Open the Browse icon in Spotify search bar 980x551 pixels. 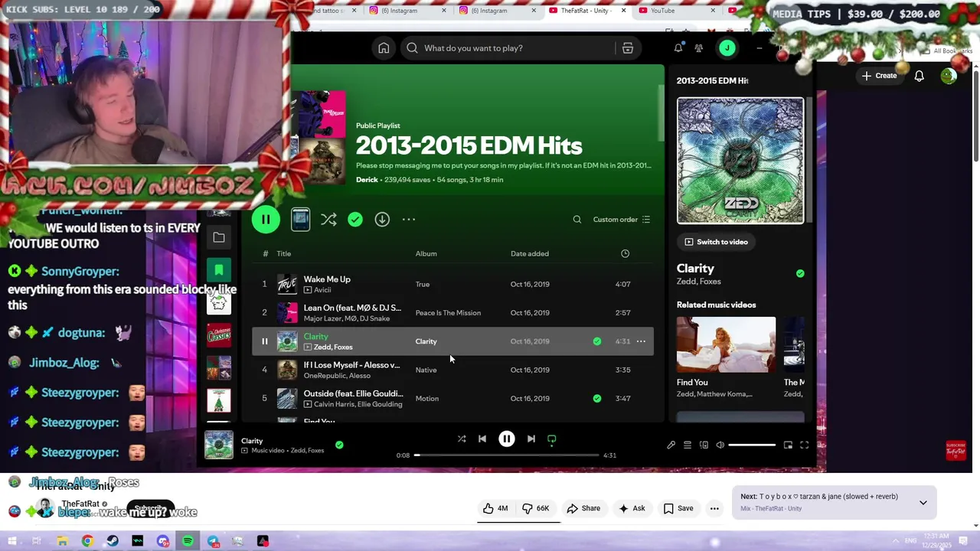pyautogui.click(x=628, y=48)
